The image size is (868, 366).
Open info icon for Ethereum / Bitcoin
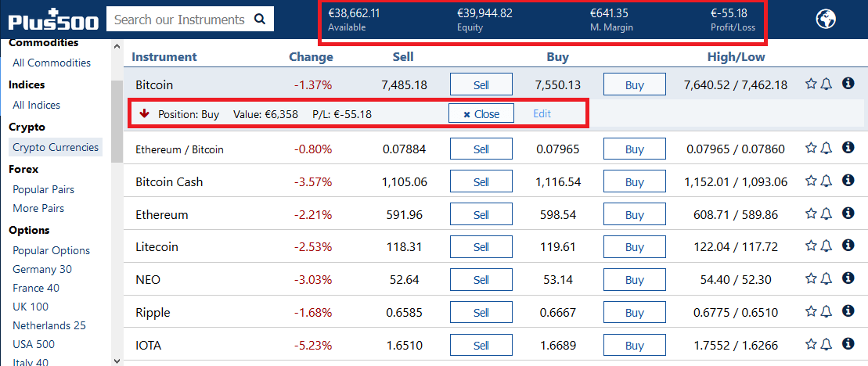coord(848,148)
